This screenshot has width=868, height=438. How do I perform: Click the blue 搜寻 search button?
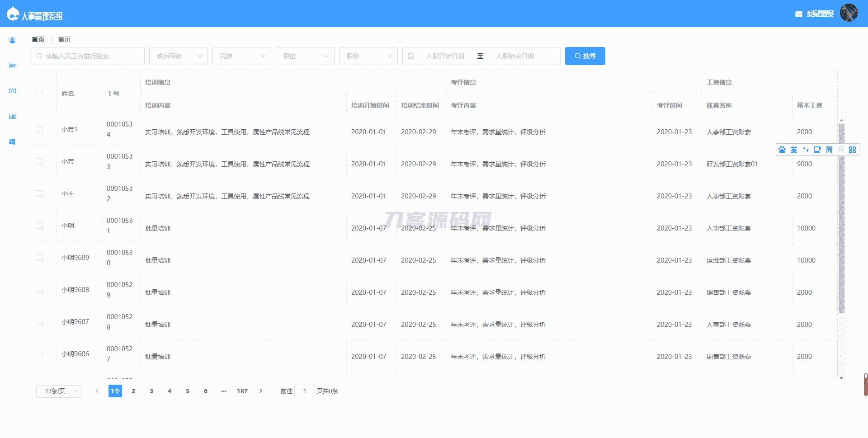585,56
